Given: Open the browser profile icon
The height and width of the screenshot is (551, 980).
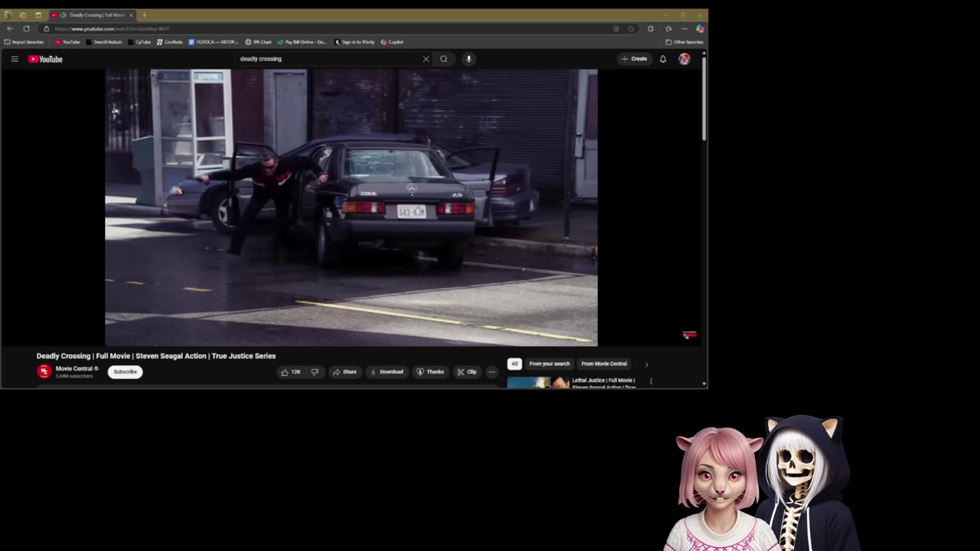Looking at the screenshot, I should (8, 15).
